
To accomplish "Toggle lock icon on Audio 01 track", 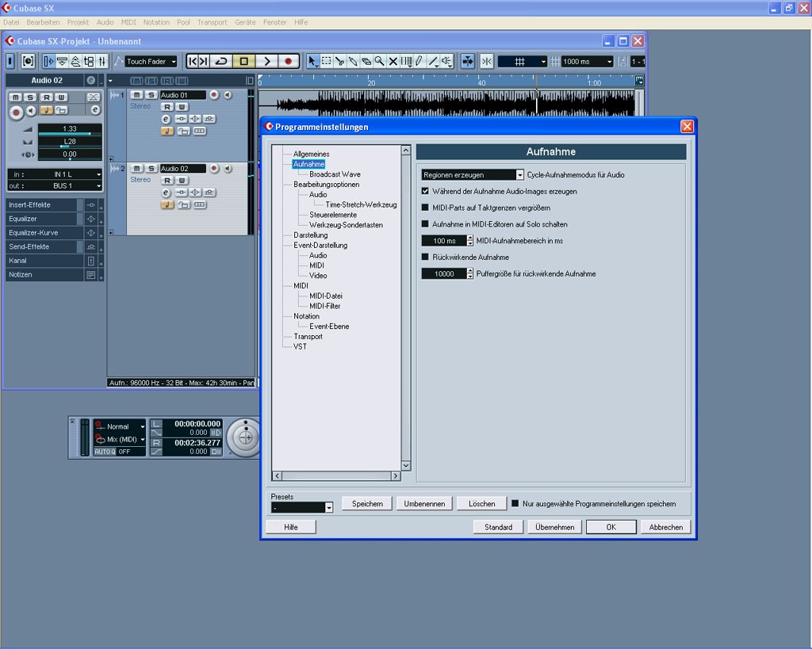I will pyautogui.click(x=184, y=132).
